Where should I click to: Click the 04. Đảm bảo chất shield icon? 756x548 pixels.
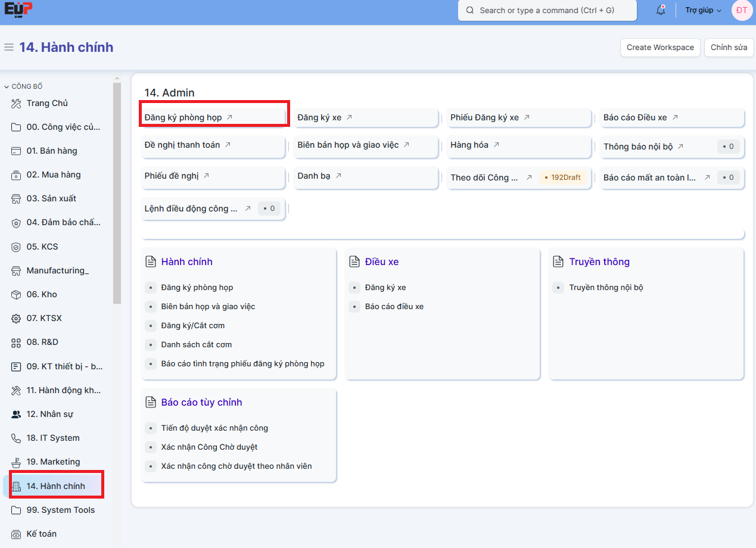(16, 223)
